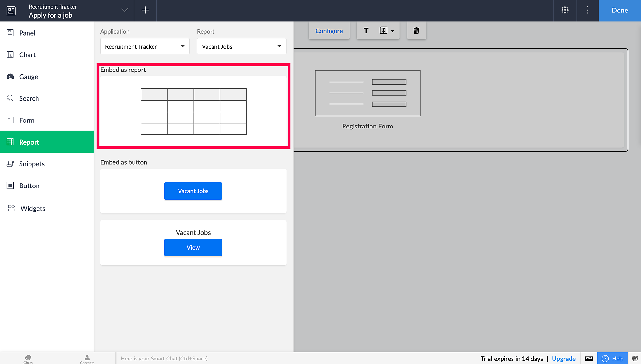Select Widgets in the left sidebar
This screenshot has height=364, width=641.
tap(33, 208)
